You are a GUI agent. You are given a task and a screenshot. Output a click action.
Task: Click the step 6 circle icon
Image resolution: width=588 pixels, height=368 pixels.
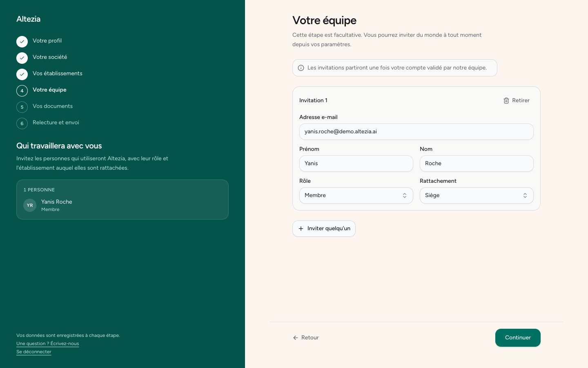[x=22, y=123]
